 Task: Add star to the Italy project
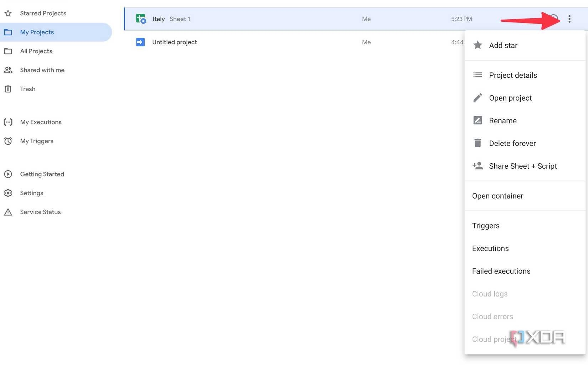(x=503, y=45)
